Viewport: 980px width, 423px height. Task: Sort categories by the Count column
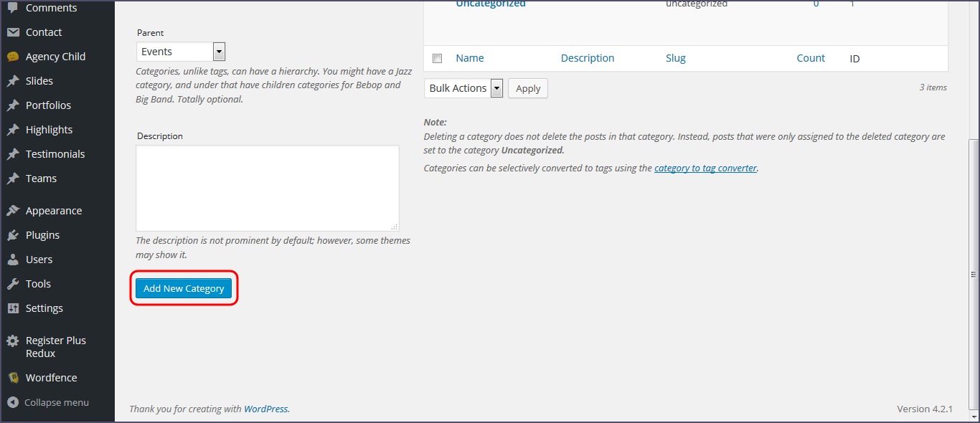point(811,59)
